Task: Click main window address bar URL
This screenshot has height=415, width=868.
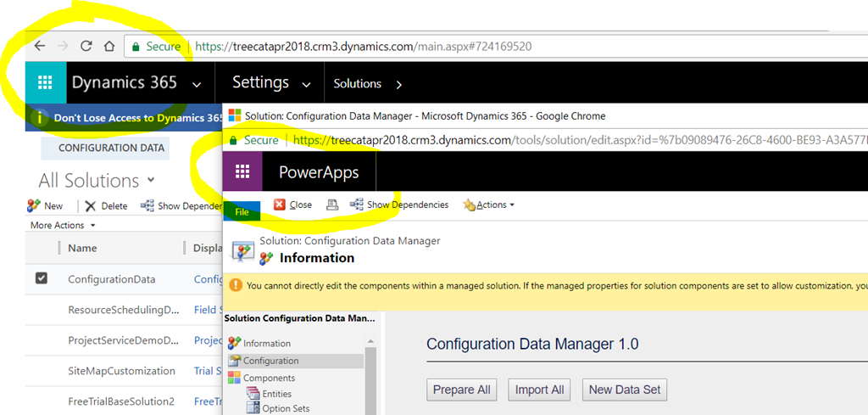Action: click(x=364, y=47)
